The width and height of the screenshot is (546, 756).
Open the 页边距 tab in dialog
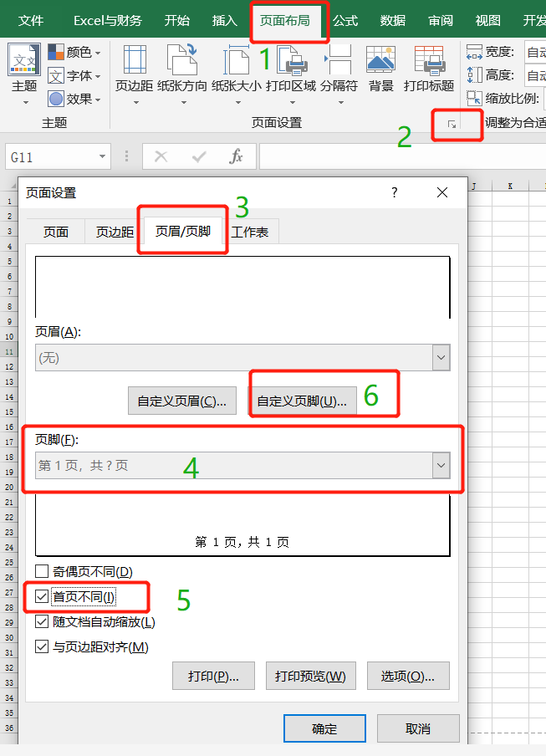[x=115, y=232]
